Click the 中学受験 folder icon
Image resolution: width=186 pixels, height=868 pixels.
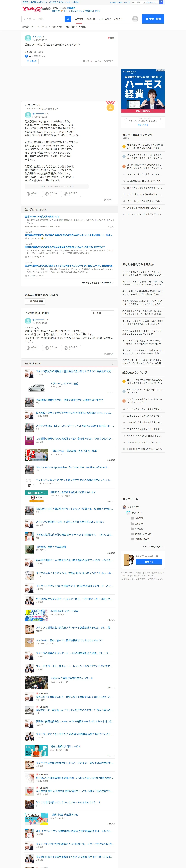point(132,529)
